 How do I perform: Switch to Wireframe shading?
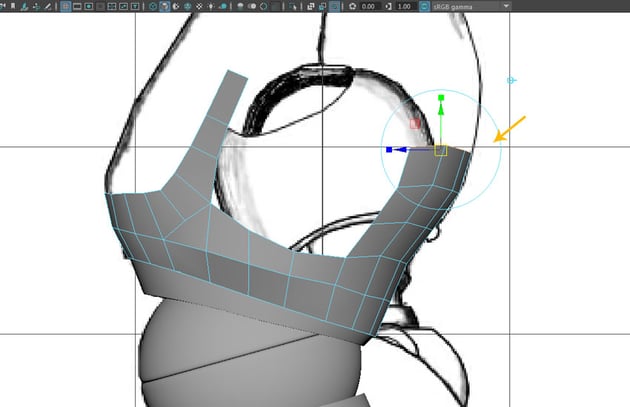pyautogui.click(x=153, y=6)
